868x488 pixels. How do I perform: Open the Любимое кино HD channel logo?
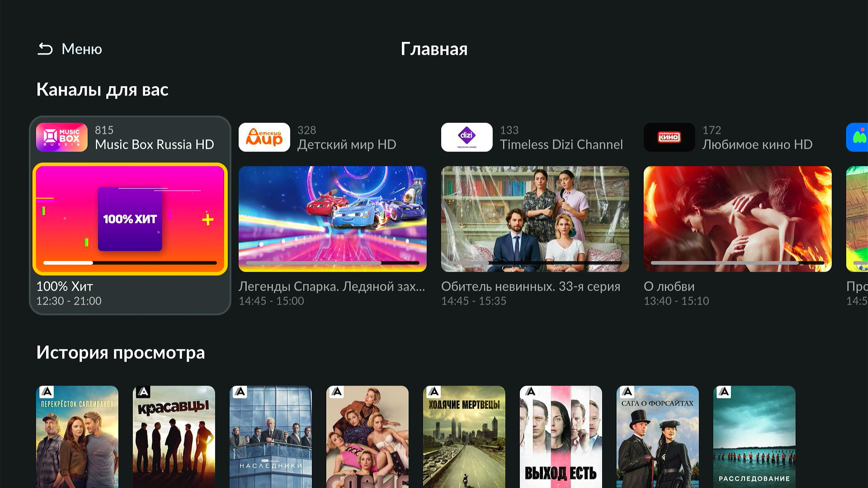[670, 137]
